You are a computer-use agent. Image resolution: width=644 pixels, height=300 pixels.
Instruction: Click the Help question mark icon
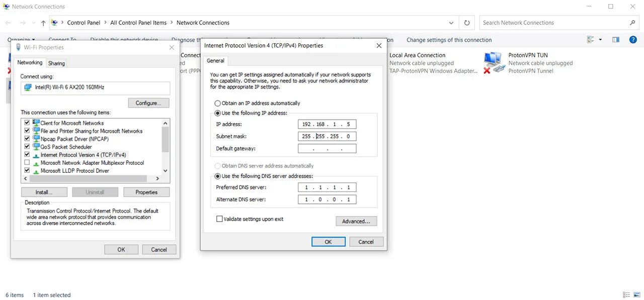point(633,40)
